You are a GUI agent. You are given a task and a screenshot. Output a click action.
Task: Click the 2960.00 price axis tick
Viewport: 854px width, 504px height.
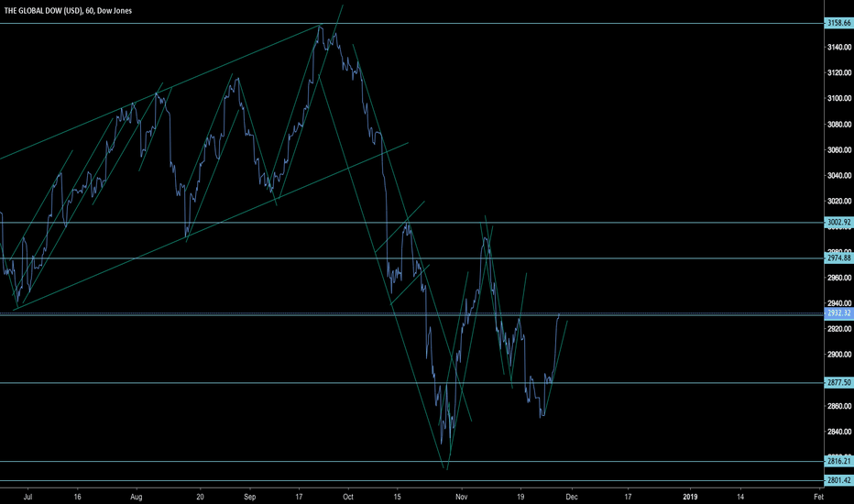[839, 278]
